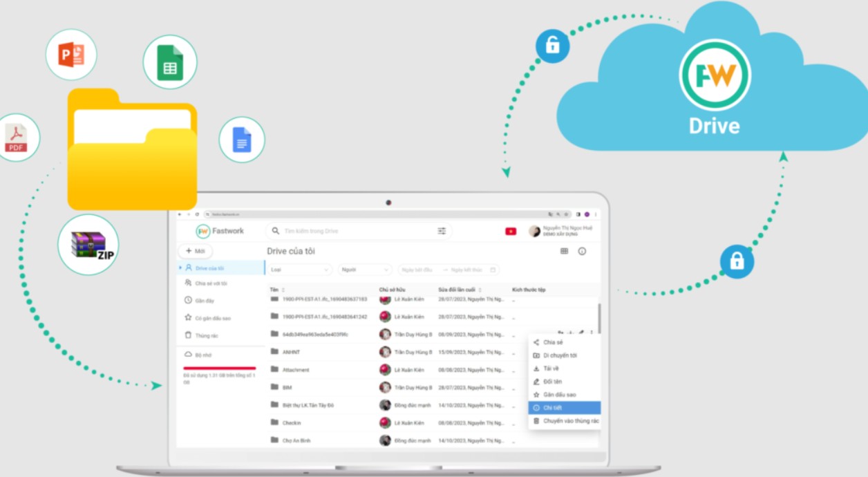Sort by Sửa đổi lần cuối column

(x=460, y=290)
